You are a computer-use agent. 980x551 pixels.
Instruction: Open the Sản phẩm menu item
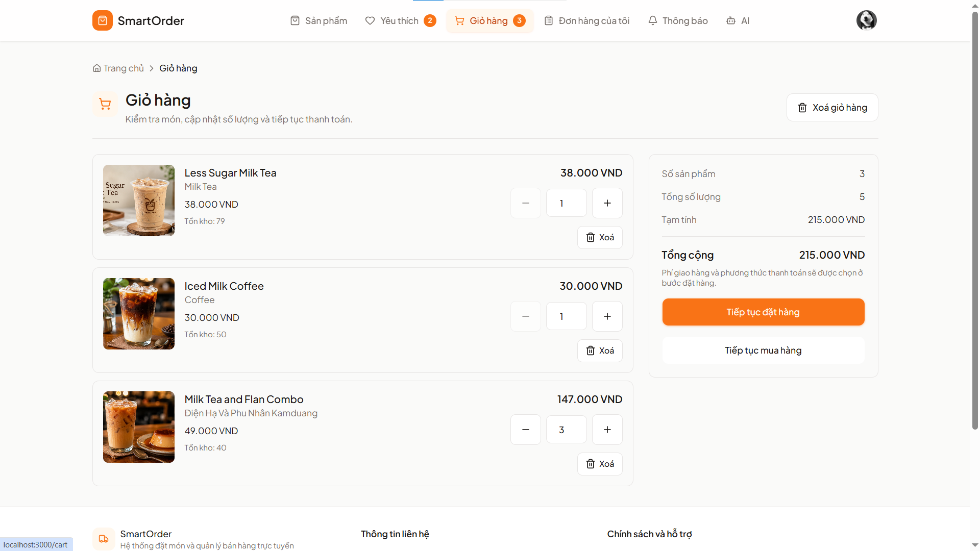point(318,20)
